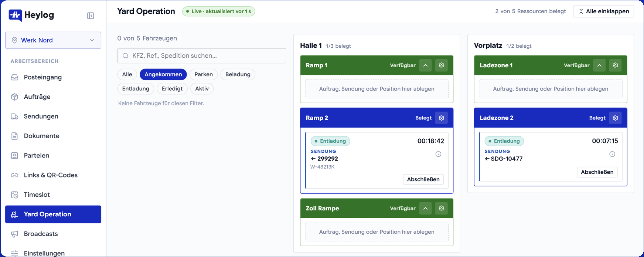Select the Parken filter chip
Viewport: 644px width, 257px height.
pyautogui.click(x=204, y=74)
